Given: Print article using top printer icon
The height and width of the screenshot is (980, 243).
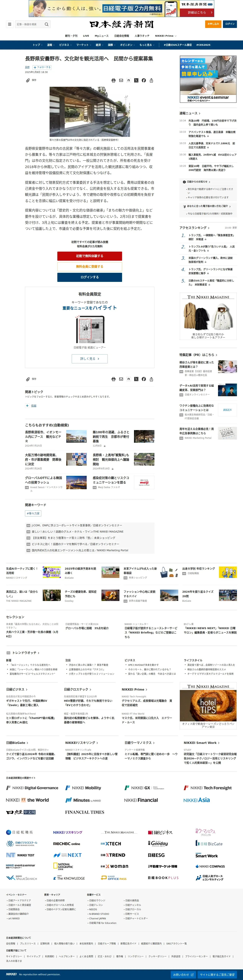Looking at the screenshot, I should (x=114, y=80).
